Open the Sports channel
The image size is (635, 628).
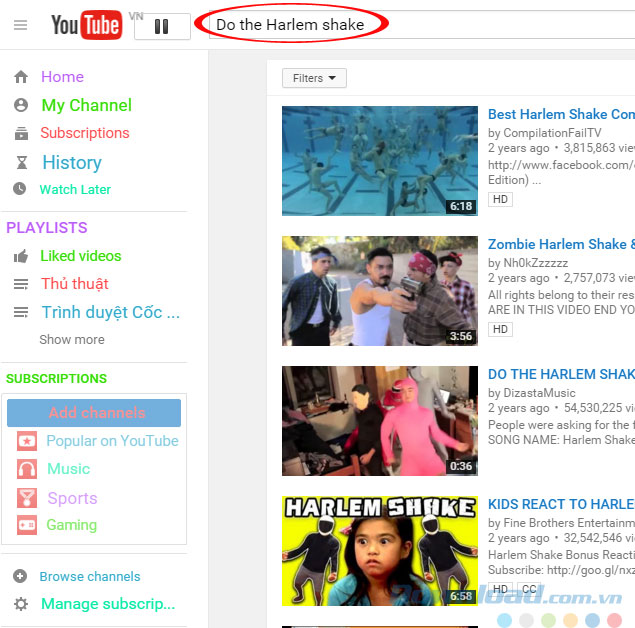pyautogui.click(x=72, y=498)
